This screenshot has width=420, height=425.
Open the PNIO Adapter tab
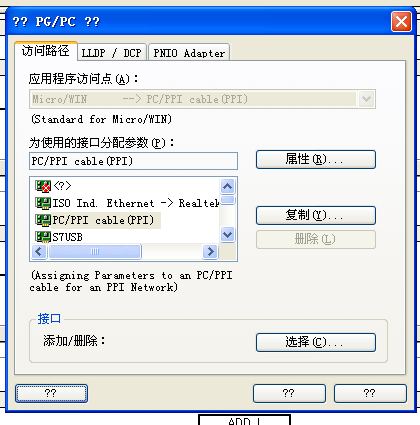pyautogui.click(x=189, y=53)
